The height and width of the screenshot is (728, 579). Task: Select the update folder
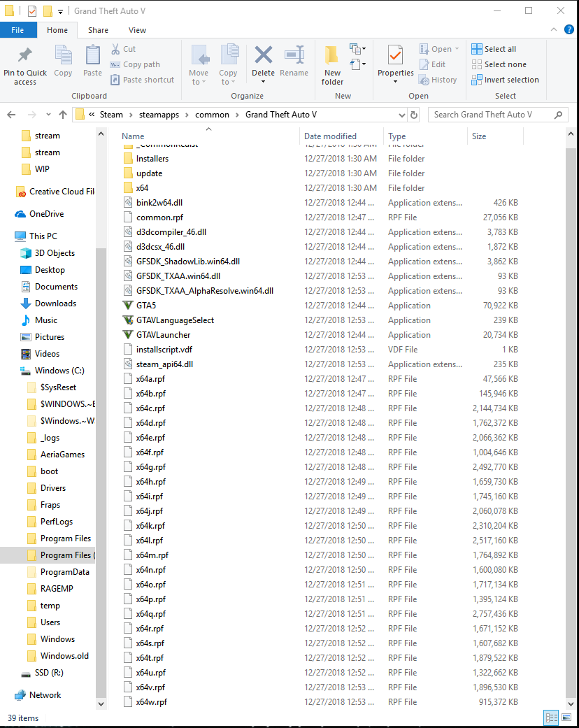[149, 173]
